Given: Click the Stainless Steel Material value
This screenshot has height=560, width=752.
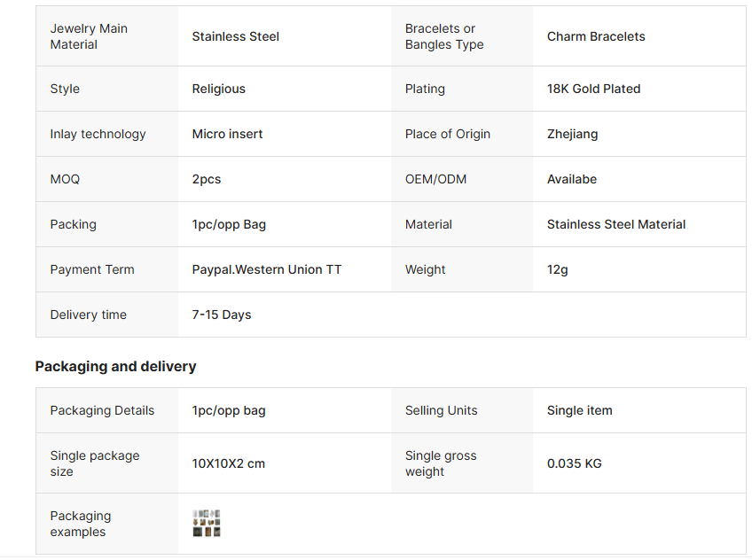Looking at the screenshot, I should coord(616,224).
